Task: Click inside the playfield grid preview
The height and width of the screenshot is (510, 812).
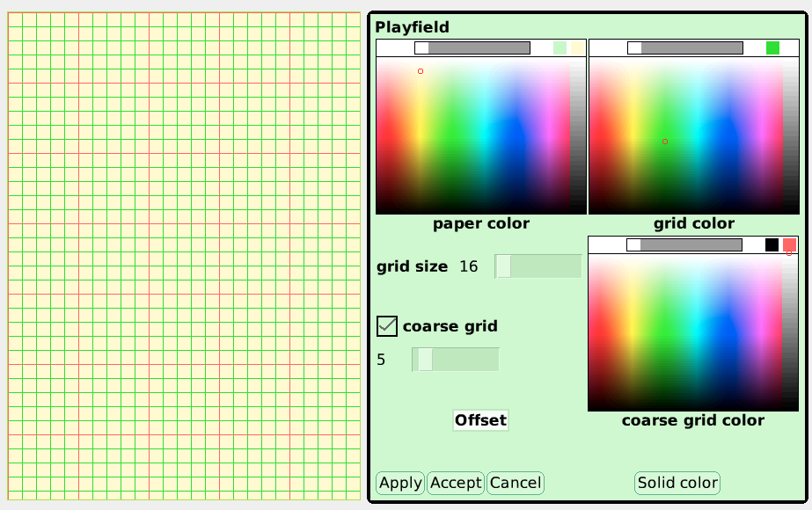Action: (180, 255)
